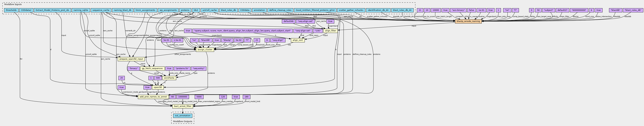This screenshot has width=644, height=126.
Task: Select the sparclbl step node
Action: pos(158,87)
